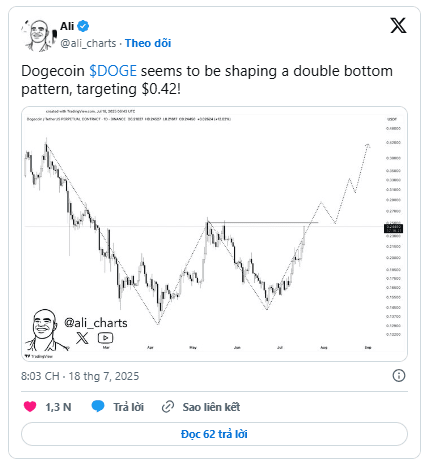This screenshot has height=467, width=428.
Task: Click the X logo in top corner
Action: click(398, 25)
